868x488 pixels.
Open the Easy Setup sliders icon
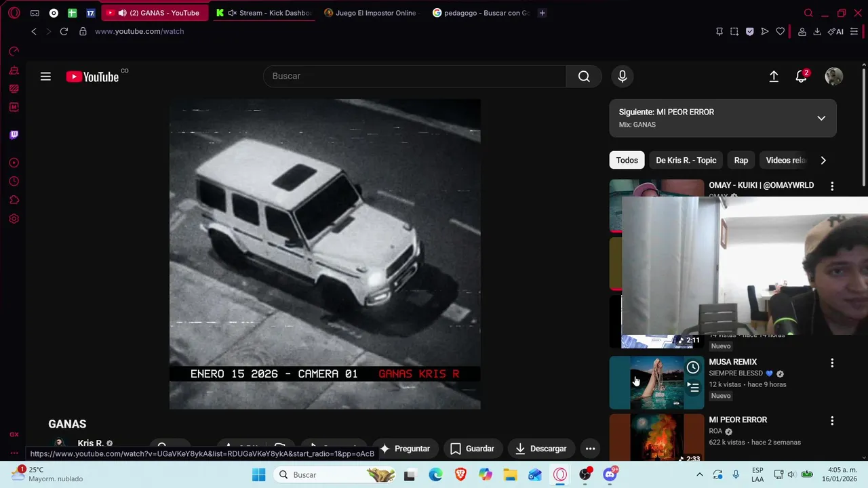(854, 31)
